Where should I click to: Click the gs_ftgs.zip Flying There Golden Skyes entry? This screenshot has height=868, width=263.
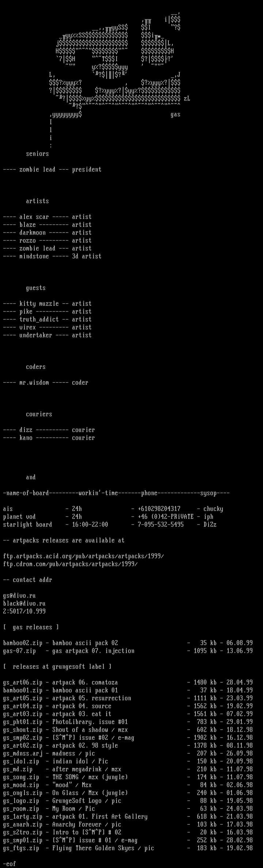coord(128,848)
